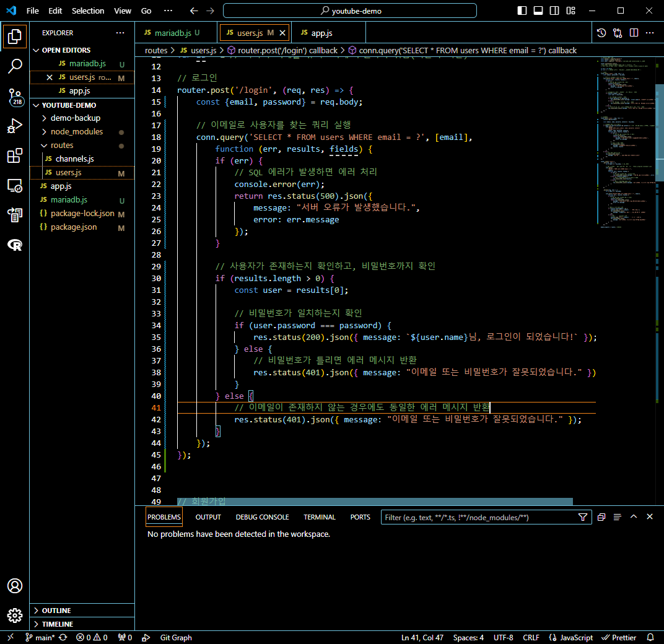Switch to the Ports panel tab

360,518
